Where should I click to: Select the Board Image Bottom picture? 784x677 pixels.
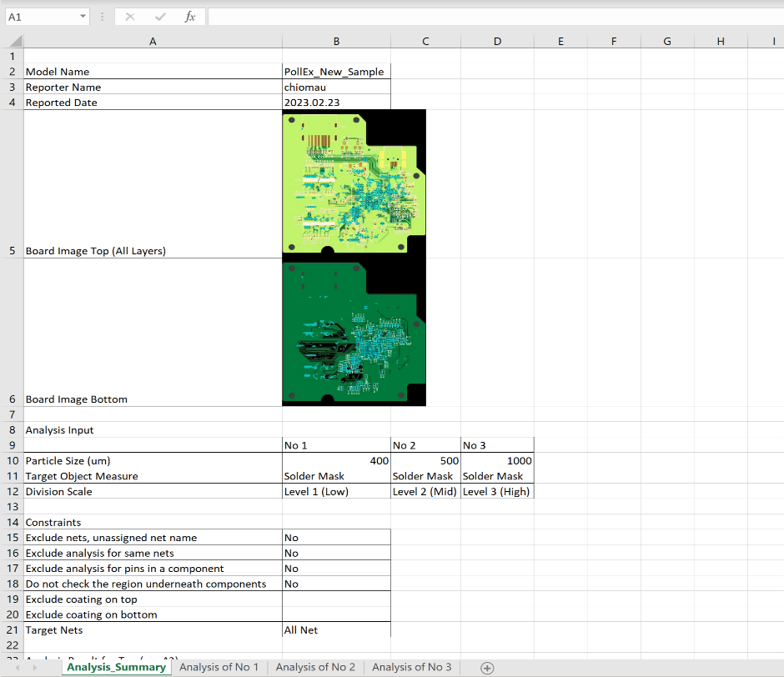[x=354, y=333]
